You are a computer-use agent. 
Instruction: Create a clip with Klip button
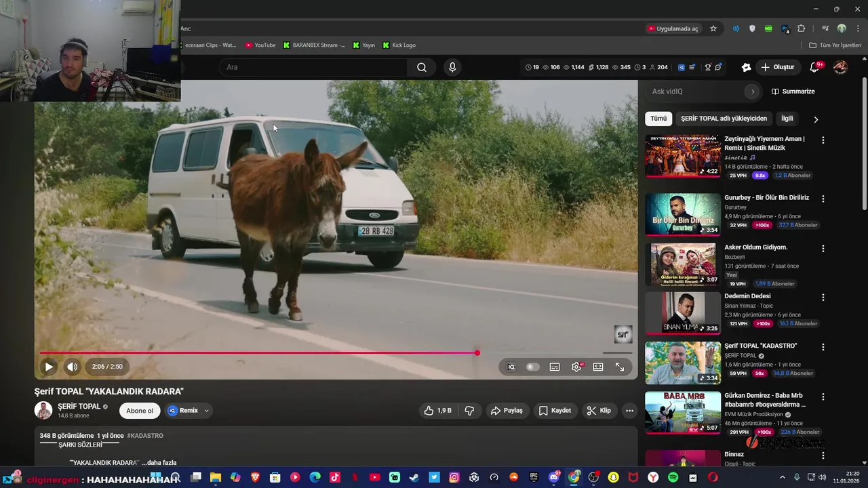click(x=599, y=411)
